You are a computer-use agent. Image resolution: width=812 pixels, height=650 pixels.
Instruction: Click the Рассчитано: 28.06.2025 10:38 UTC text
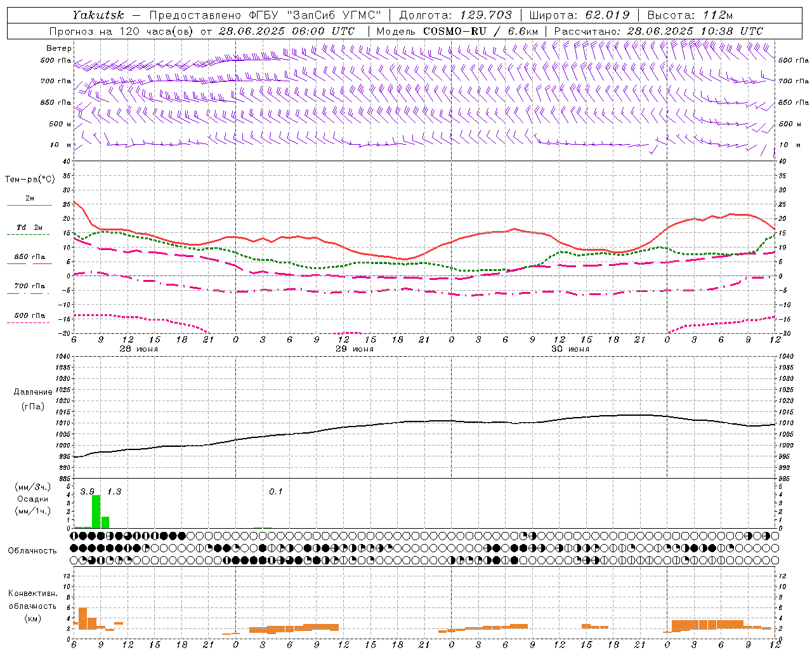[x=658, y=31]
